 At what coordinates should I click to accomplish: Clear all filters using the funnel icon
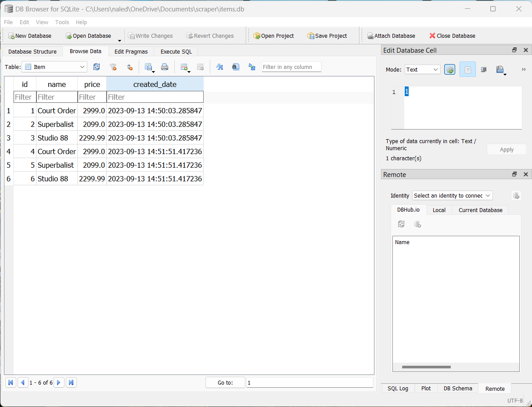point(113,67)
